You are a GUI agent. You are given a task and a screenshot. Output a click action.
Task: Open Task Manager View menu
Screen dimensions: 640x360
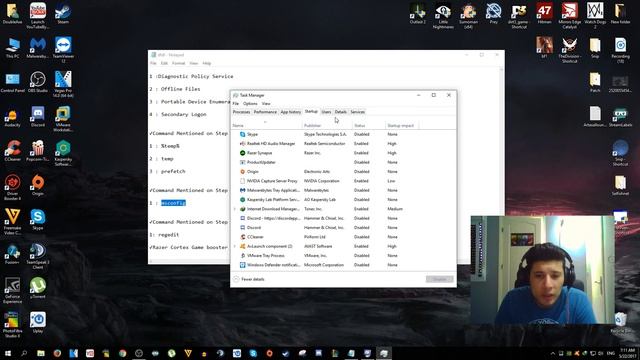(x=266, y=104)
